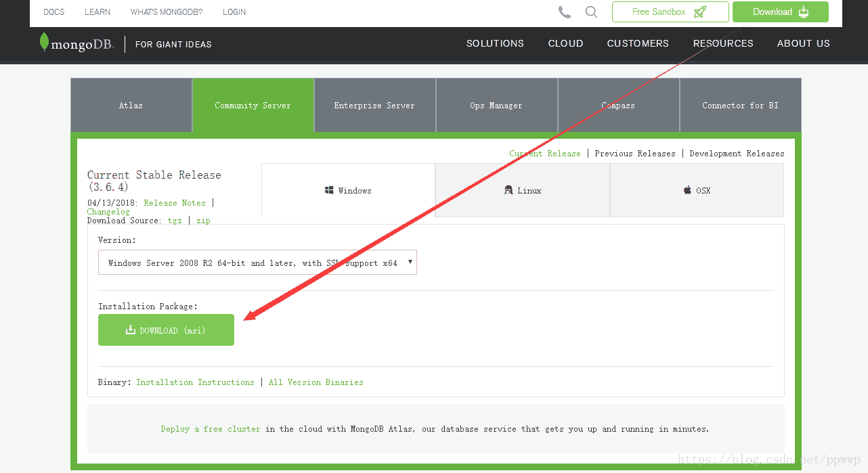Select the OSX platform tab
Screen dimensions: 868x473
(697, 190)
